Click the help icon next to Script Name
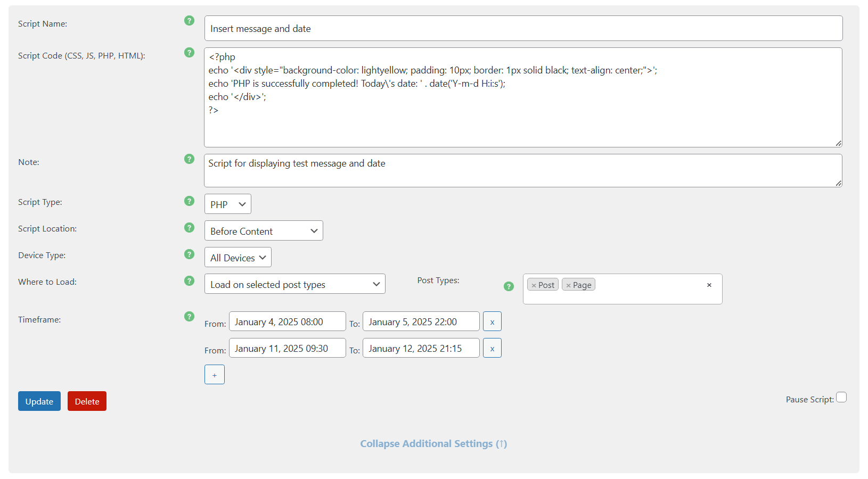 tap(189, 21)
